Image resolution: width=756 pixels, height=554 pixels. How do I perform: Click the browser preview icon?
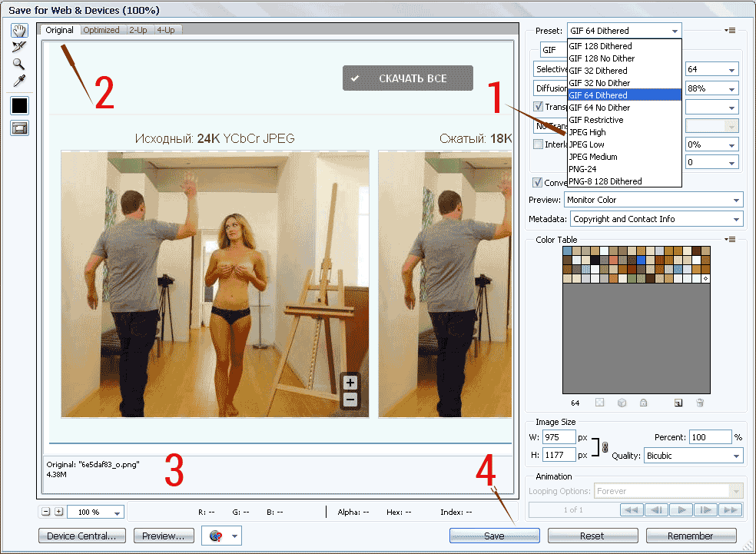216,536
